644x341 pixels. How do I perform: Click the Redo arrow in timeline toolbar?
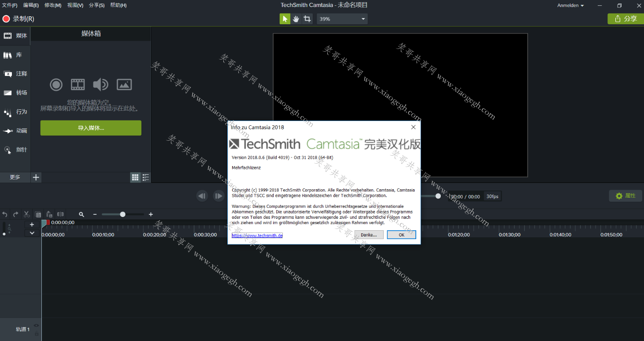click(16, 214)
